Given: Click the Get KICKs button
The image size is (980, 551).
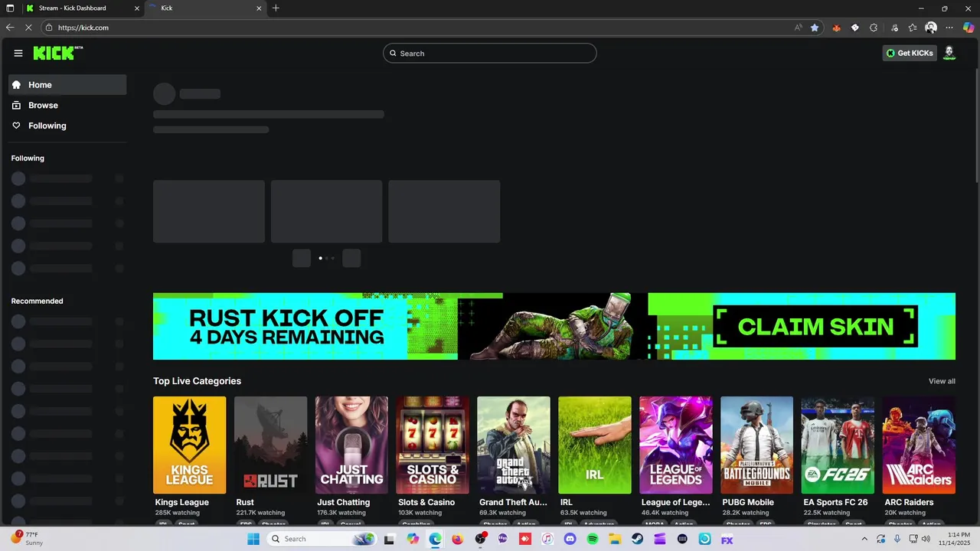Looking at the screenshot, I should 910,54.
